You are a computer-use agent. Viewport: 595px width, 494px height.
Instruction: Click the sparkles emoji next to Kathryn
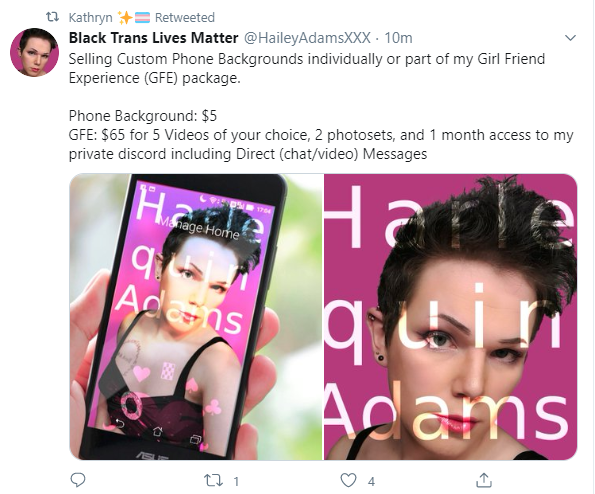tap(124, 17)
